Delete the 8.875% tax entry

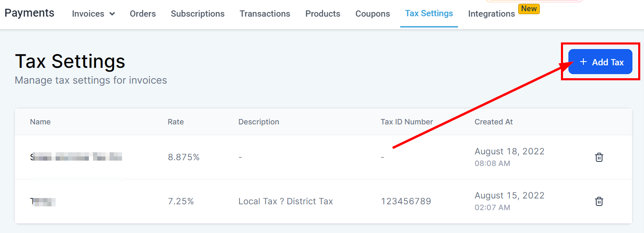599,157
